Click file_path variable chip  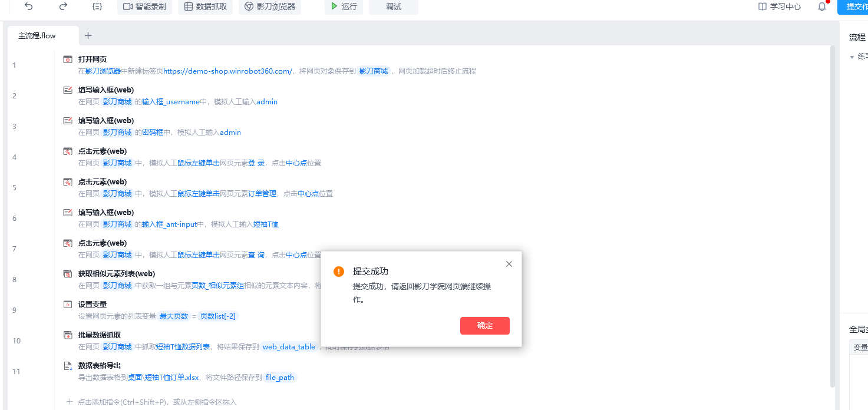click(x=280, y=378)
